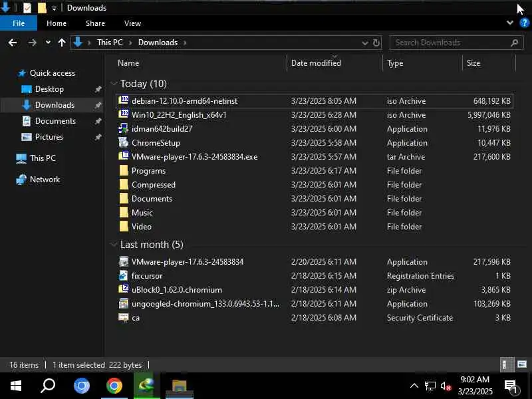Image resolution: width=532 pixels, height=399 pixels.
Task: Click chevron after This PC in address bar
Action: pyautogui.click(x=130, y=43)
